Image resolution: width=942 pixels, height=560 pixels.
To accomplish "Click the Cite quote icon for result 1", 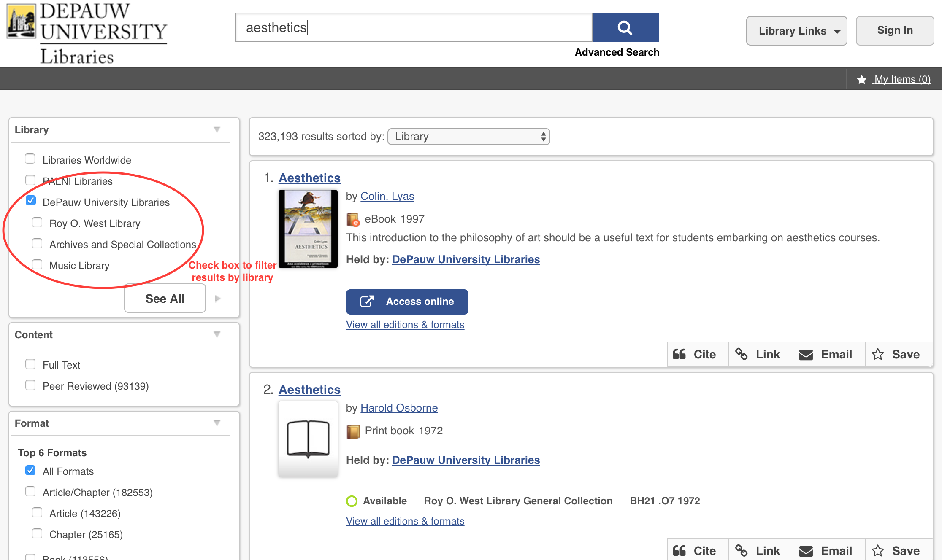I will (679, 354).
